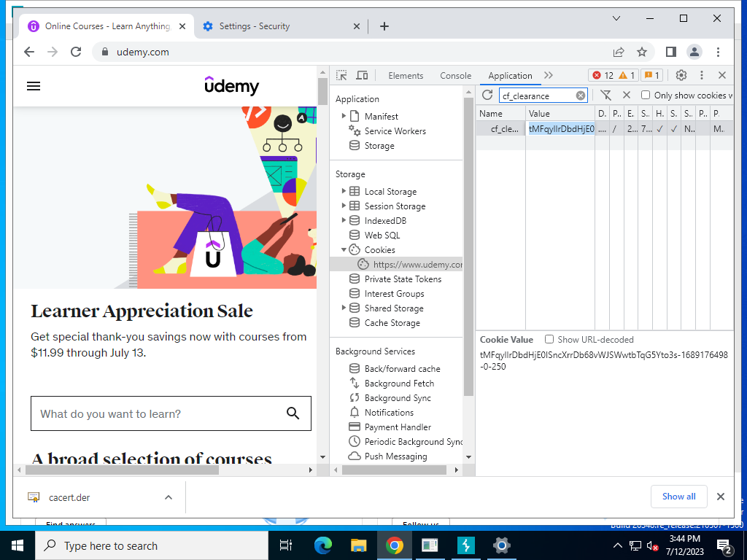Go back to the previous page
This screenshot has height=560, width=747.
click(x=29, y=52)
